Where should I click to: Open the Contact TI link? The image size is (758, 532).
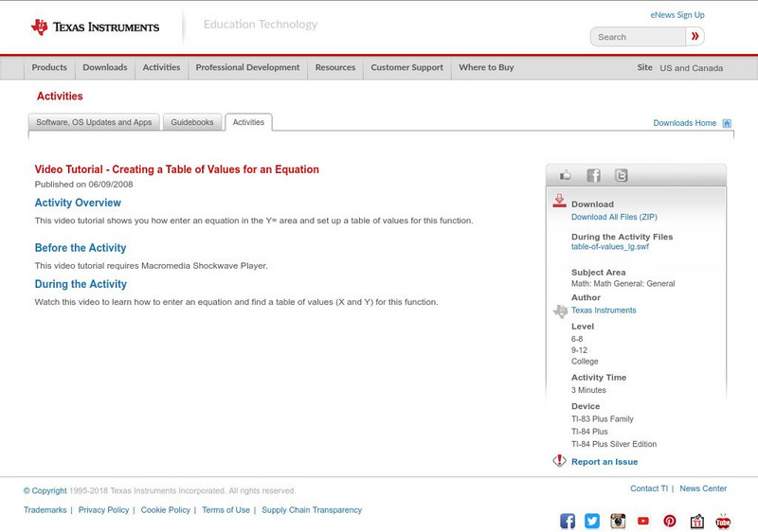pos(649,488)
